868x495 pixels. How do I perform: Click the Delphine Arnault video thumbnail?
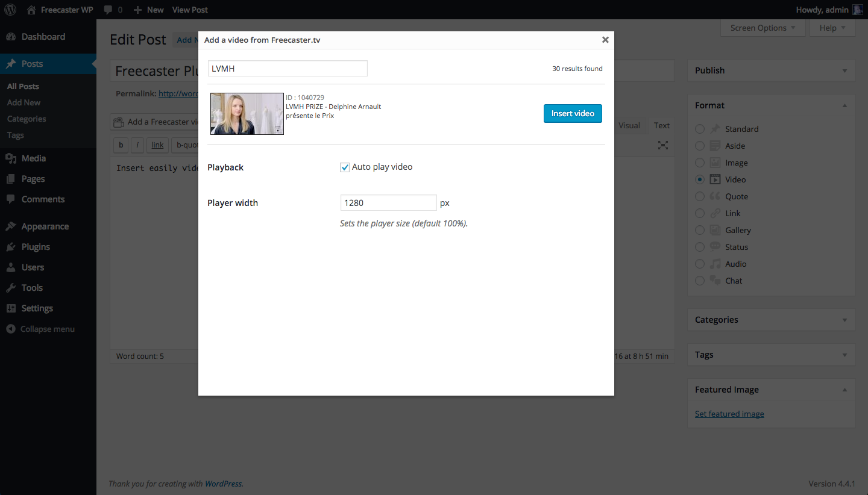coord(247,114)
